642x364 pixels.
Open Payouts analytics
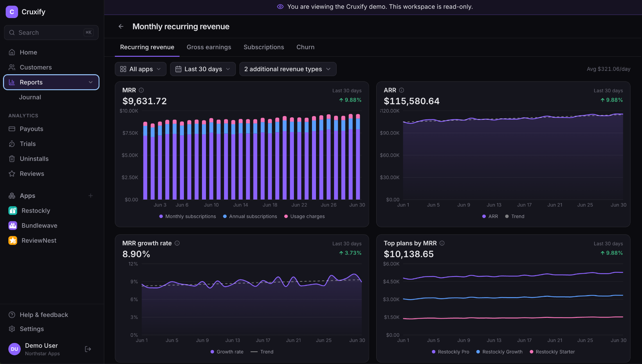[x=51, y=129]
